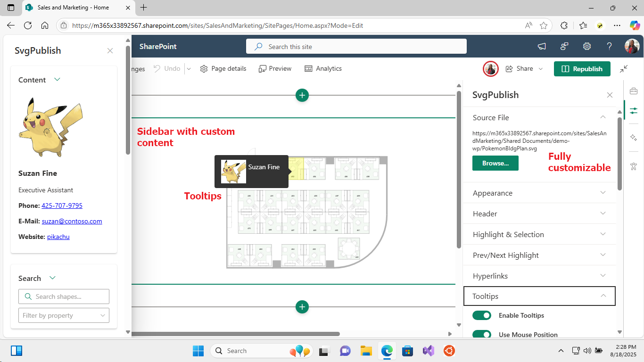Image resolution: width=644 pixels, height=362 pixels.
Task: Expand the Hyperlinks section
Action: [x=540, y=276]
